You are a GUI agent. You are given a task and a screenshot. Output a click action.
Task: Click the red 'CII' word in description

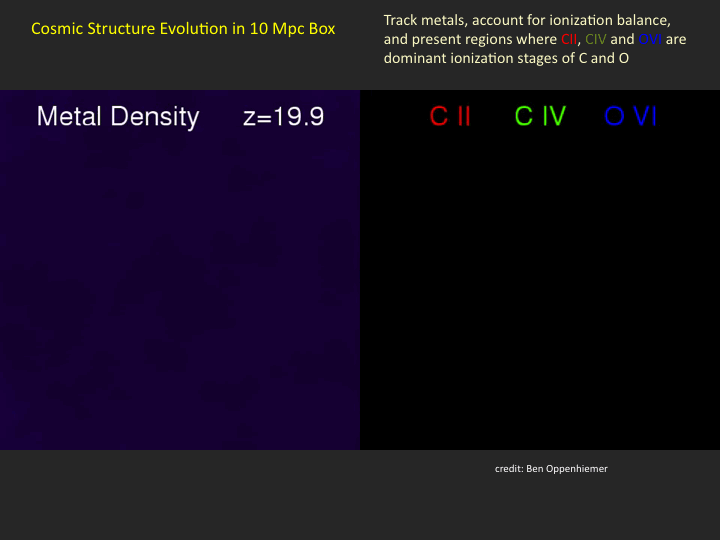coord(569,39)
